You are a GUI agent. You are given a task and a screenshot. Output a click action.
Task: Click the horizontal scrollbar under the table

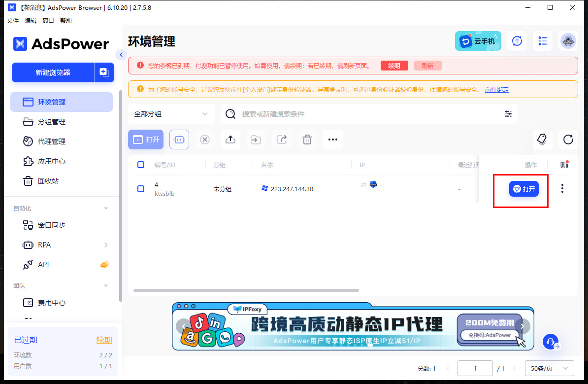click(x=246, y=290)
